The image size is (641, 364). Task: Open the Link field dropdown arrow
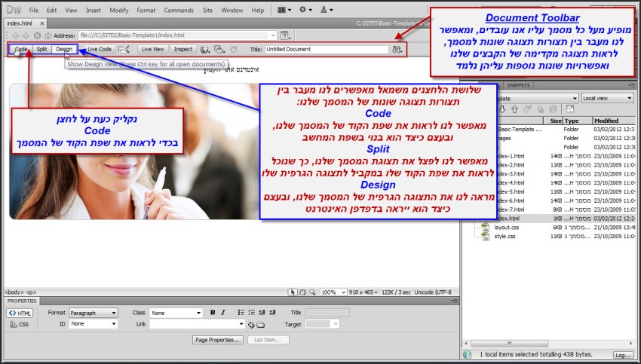241,324
